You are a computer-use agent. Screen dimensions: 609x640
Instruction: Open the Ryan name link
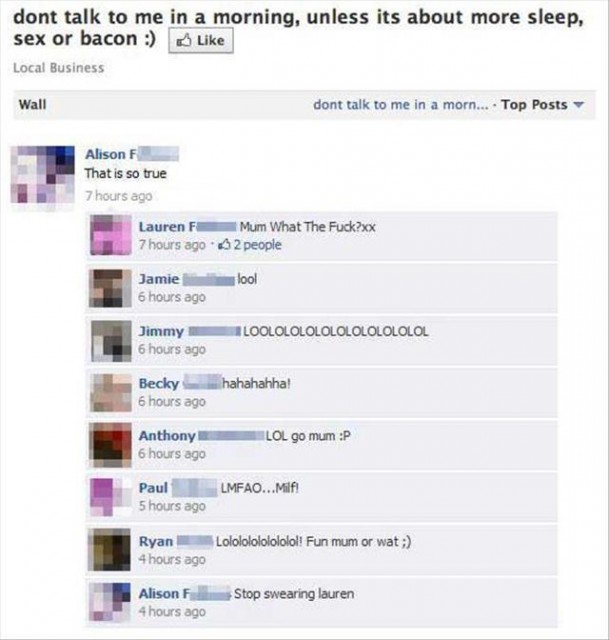(x=156, y=541)
